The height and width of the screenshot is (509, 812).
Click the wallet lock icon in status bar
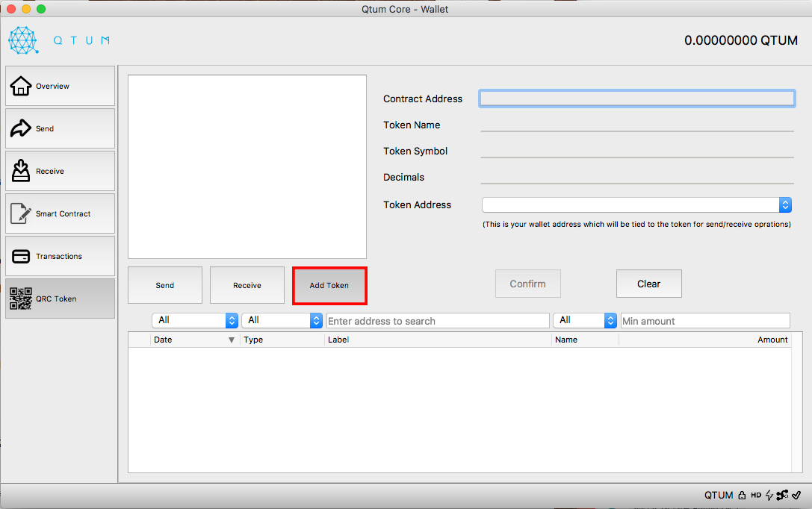pyautogui.click(x=742, y=495)
